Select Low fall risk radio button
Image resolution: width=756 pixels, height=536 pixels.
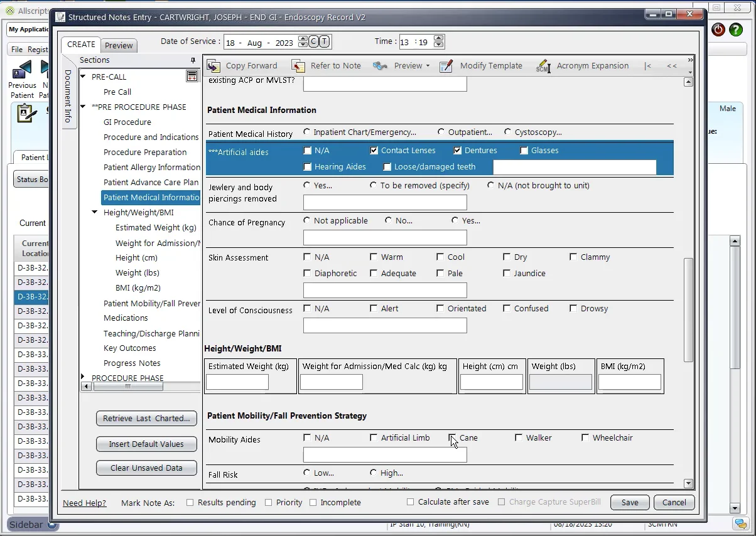[307, 473]
